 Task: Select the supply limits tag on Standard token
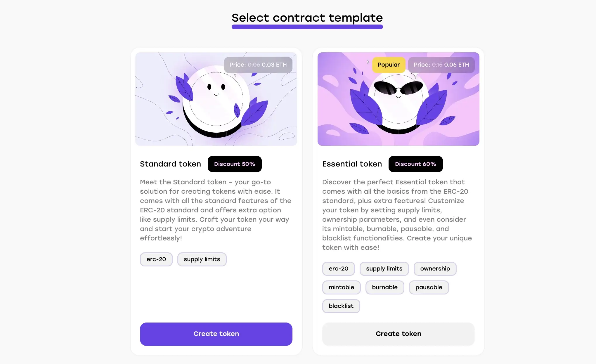[202, 259]
